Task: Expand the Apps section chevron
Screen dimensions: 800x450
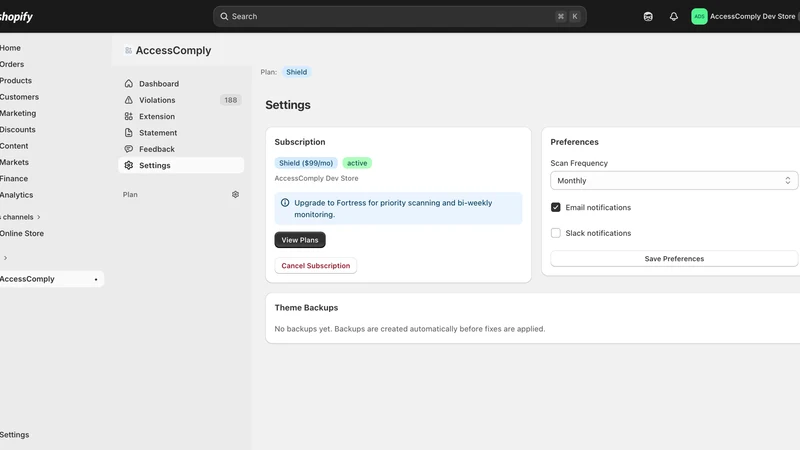Action: click(6, 258)
